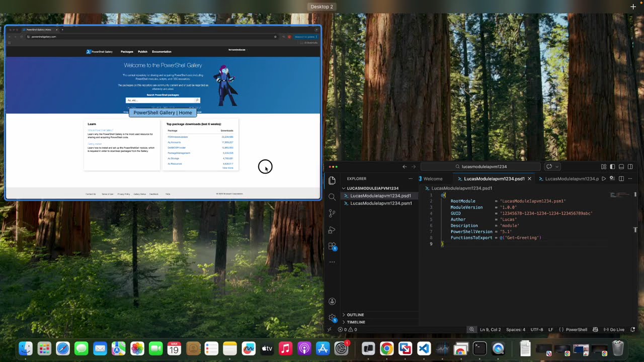This screenshot has height=362, width=644.
Task: Open the PackageManagement package link
Action: tap(179, 153)
